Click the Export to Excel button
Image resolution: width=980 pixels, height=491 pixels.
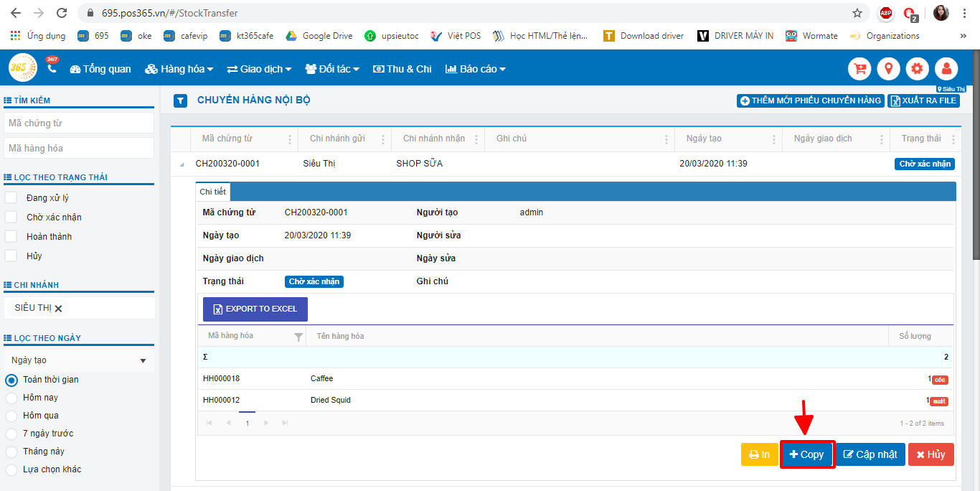click(255, 309)
